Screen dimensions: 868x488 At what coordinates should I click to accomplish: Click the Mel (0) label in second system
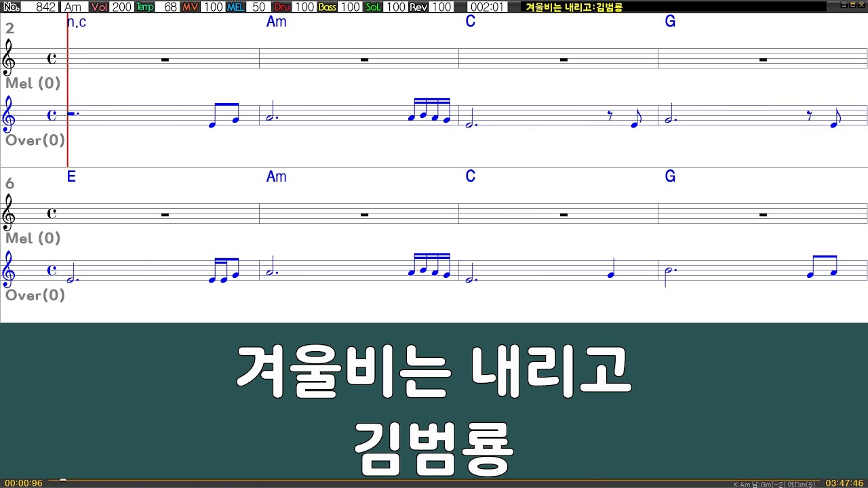(33, 239)
